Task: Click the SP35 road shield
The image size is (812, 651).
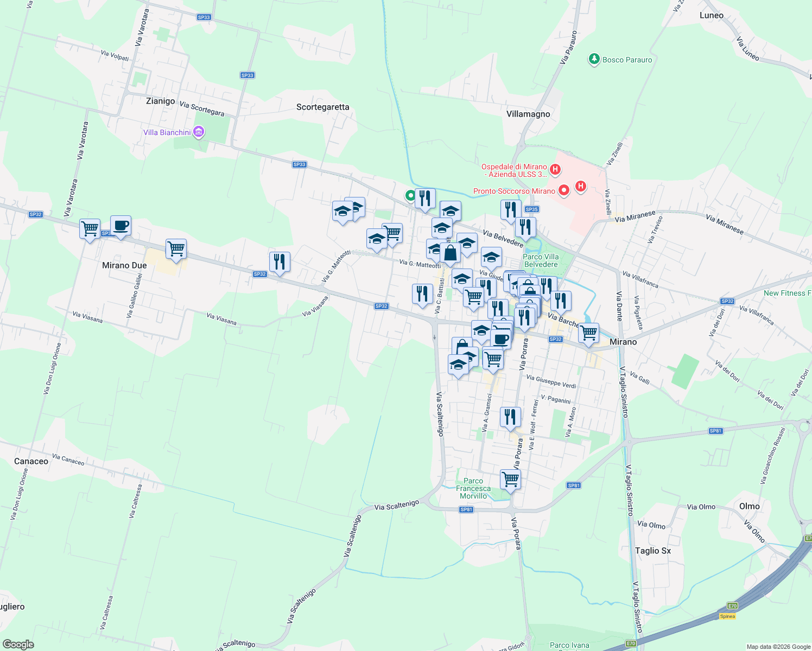Action: tap(531, 209)
